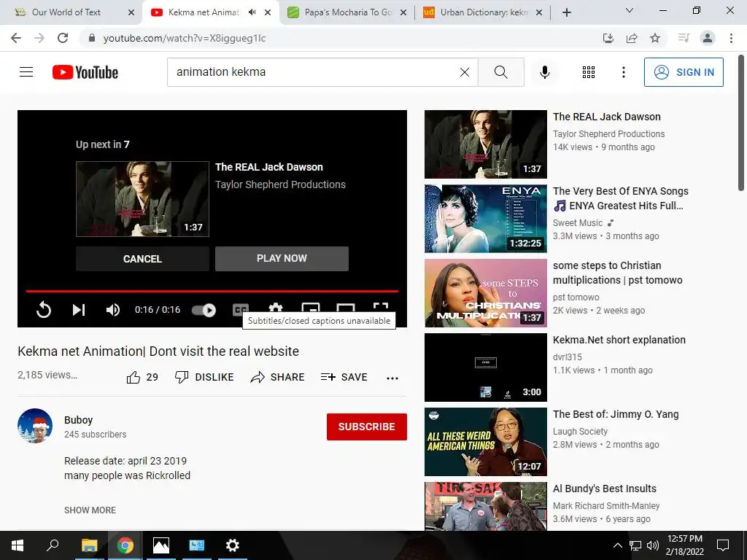
Task: Enable miniplayer mode
Action: click(x=311, y=307)
